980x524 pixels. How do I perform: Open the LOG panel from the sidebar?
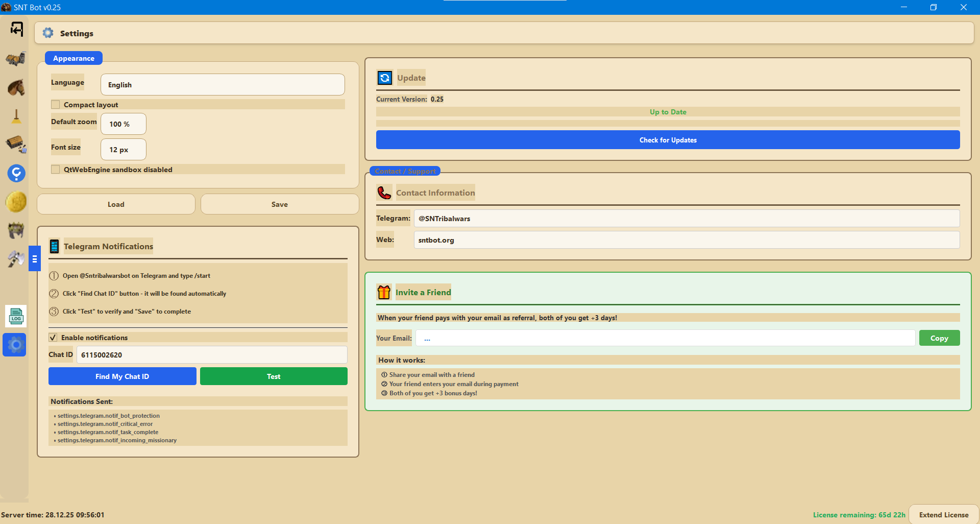[16, 316]
